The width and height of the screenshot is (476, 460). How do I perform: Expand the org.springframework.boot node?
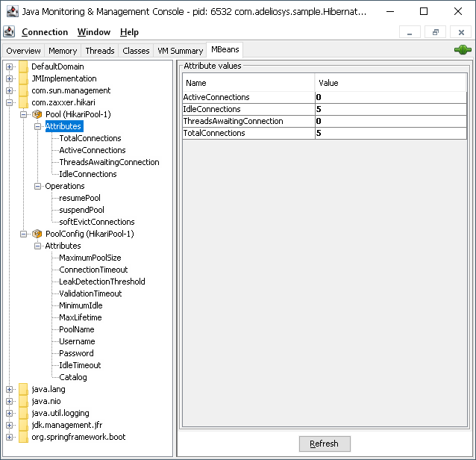coord(9,437)
